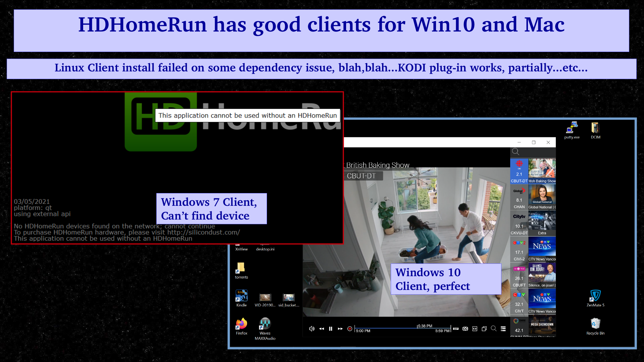Open the channel list menu icon
Screen dimensions: 644x362
[x=503, y=329]
